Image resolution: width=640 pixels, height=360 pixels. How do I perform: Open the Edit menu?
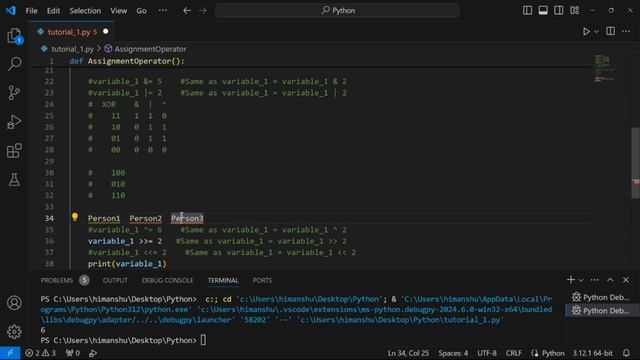53,11
